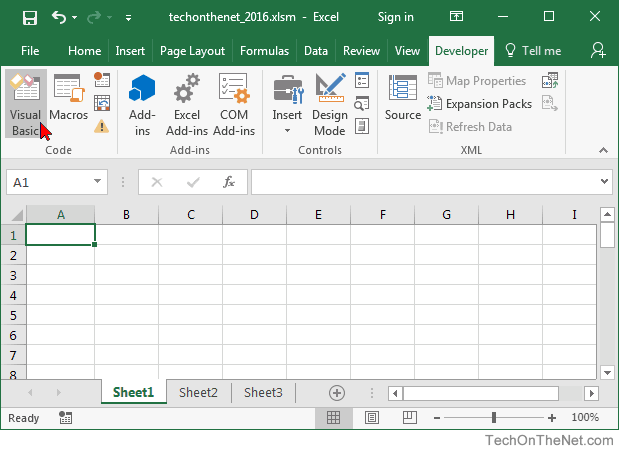Switch to Page Break Preview view

(x=408, y=417)
